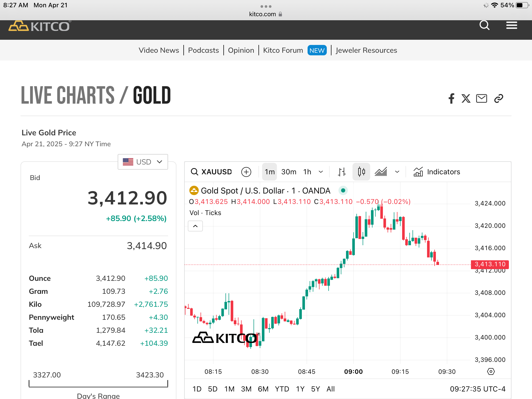This screenshot has height=399, width=532.
Task: Select the 1m interval
Action: (x=270, y=172)
